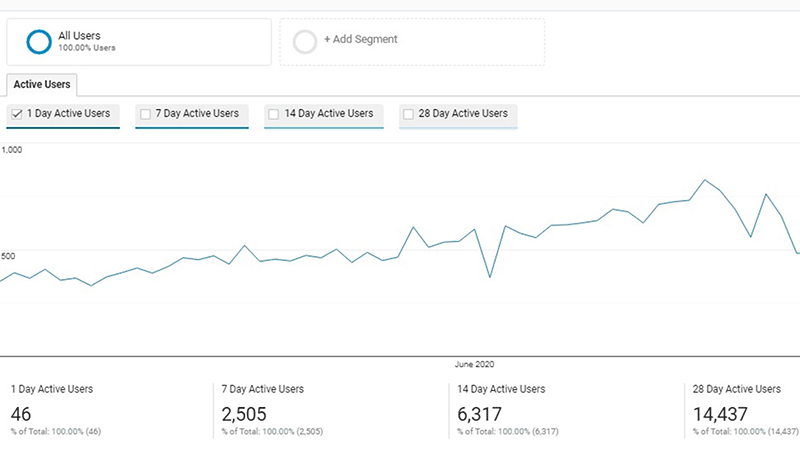Click the 500 y-axis label
Screen dimensions: 800x450
click(x=8, y=256)
